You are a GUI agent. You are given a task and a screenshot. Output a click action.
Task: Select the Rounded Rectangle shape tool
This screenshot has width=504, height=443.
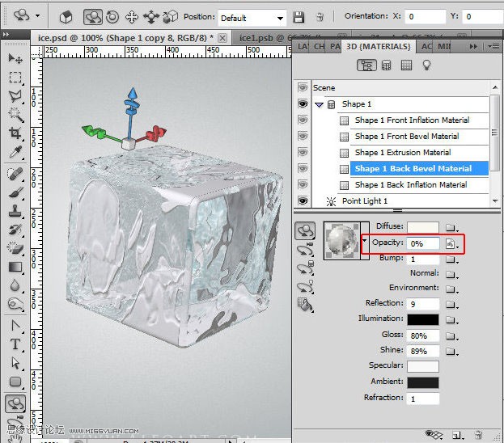click(x=15, y=382)
